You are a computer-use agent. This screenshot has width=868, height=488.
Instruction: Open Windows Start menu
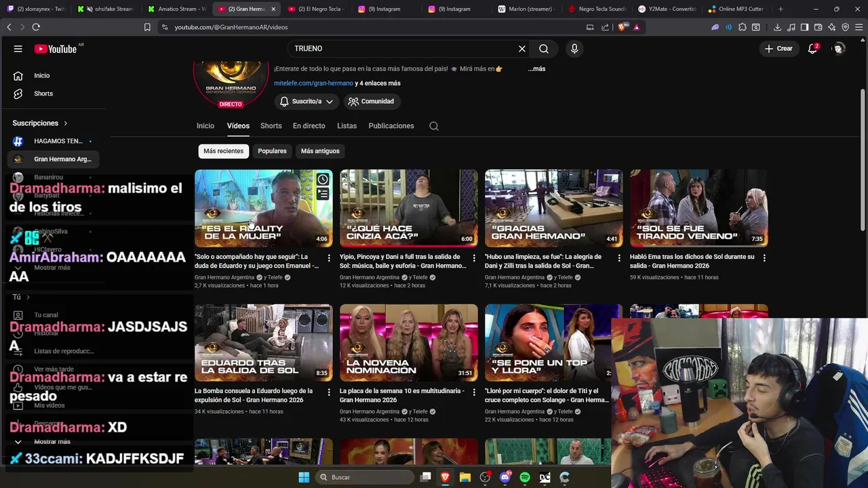point(304,477)
